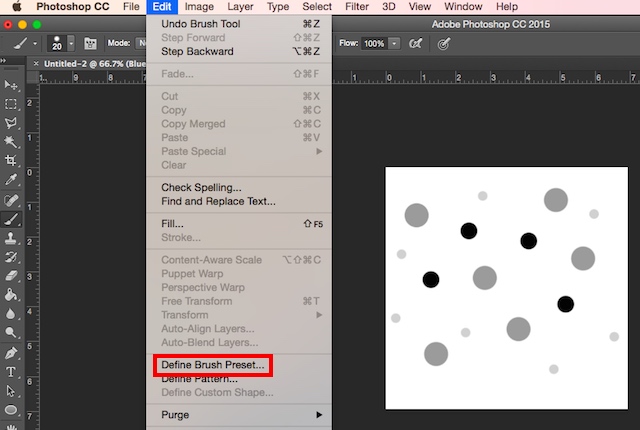
Task: Choose the Eyedropper tool
Action: coord(12,180)
